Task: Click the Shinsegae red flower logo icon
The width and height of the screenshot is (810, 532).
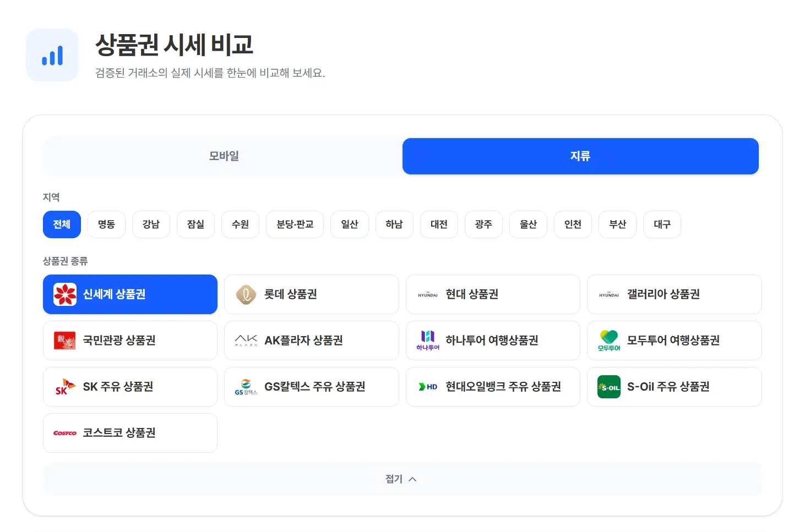Action: click(65, 294)
